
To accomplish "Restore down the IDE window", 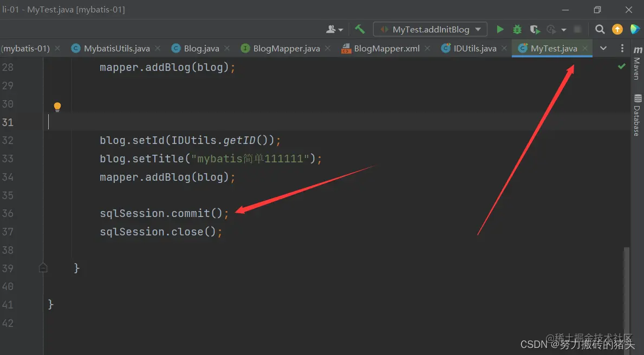I will (597, 10).
